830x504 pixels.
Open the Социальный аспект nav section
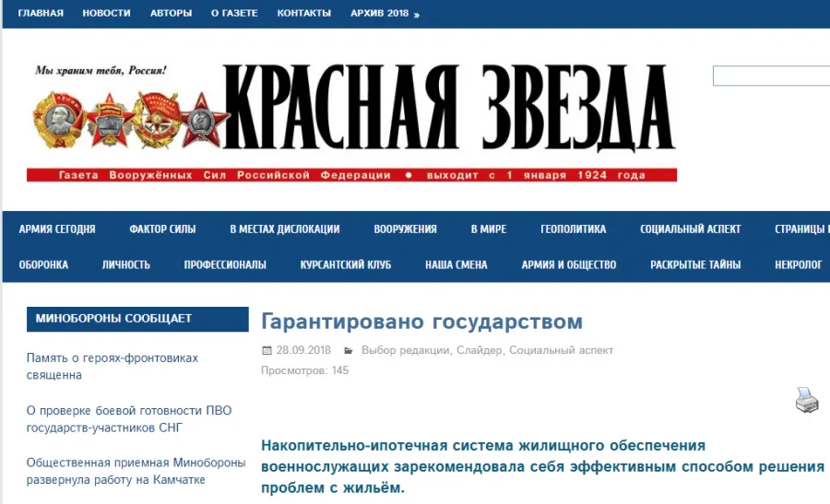pyautogui.click(x=690, y=229)
